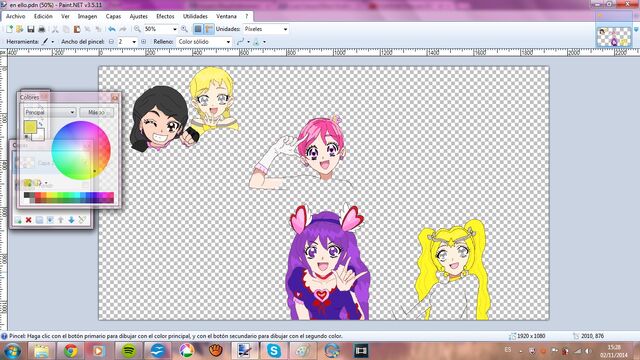The height and width of the screenshot is (360, 640).
Task: Delete layer with red X icon
Action: point(29,220)
